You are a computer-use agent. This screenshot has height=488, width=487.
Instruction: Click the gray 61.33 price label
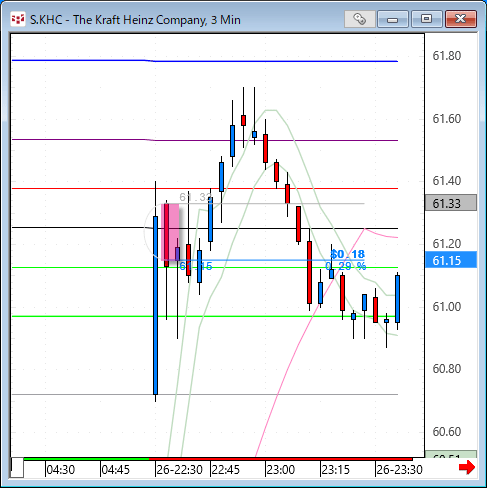coord(451,203)
